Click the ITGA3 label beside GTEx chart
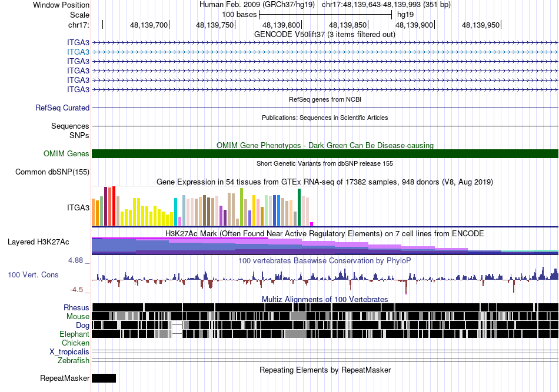The height and width of the screenshot is (392, 559). click(x=78, y=207)
